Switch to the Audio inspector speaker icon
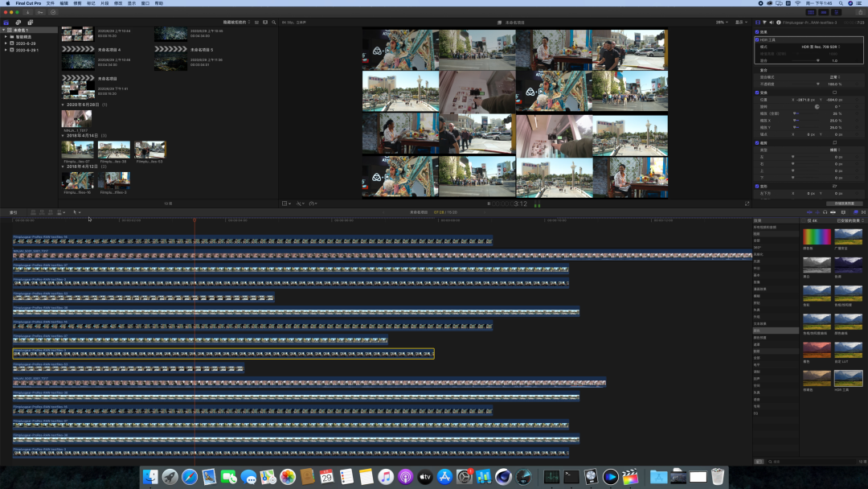Viewport: 868px width, 489px height. [771, 23]
